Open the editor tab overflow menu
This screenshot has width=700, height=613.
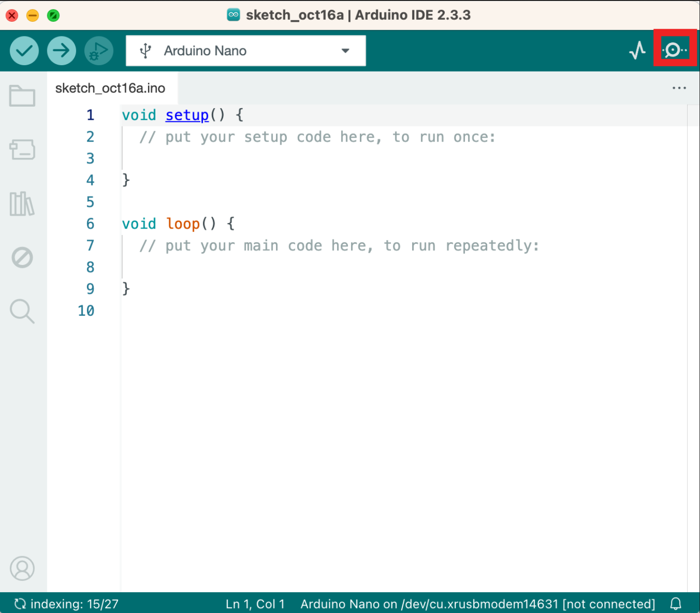tap(679, 88)
